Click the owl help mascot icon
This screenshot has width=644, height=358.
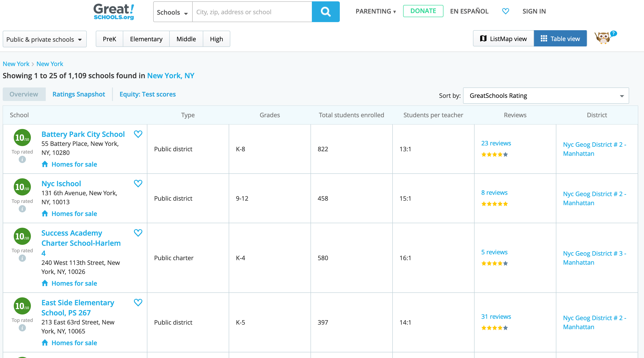click(605, 37)
